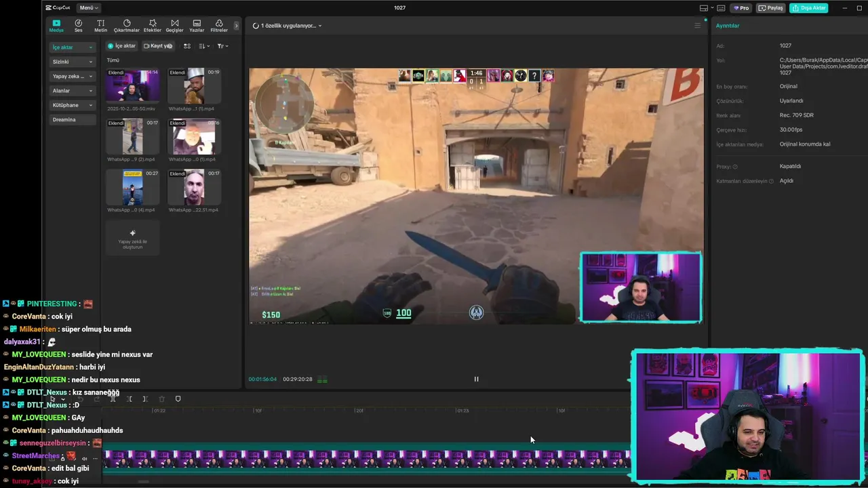Open the Çıkartmalar stickers tab
The width and height of the screenshot is (868, 488).
(x=126, y=26)
